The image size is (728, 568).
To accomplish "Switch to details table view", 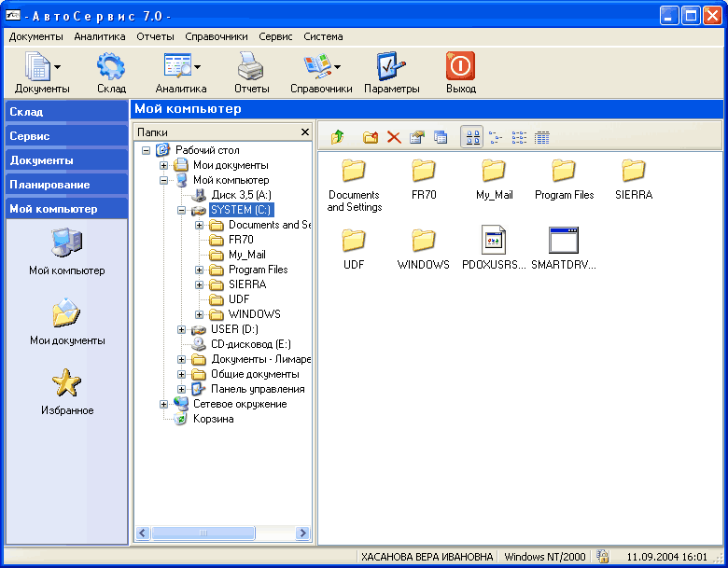I will click(x=542, y=138).
